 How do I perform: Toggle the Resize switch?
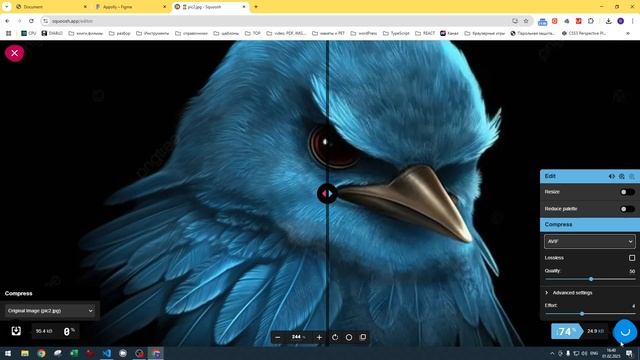[627, 192]
